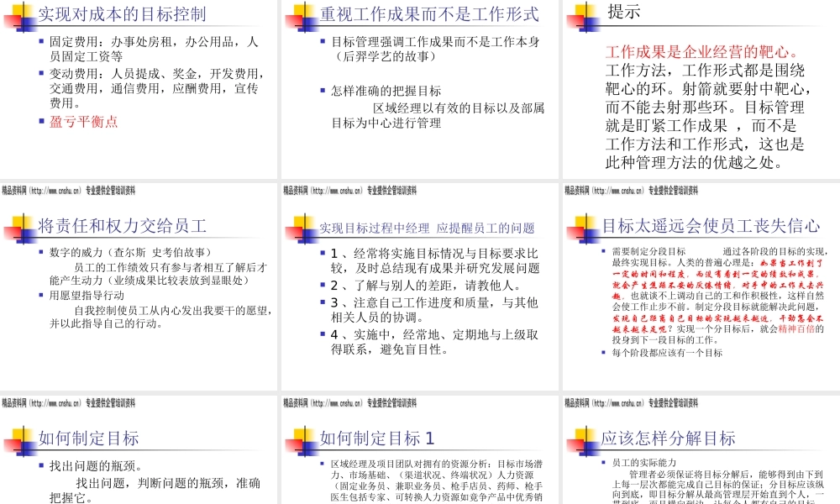Click the red words 精神百倍
Viewport: 840px width, 504px height.
click(796, 328)
